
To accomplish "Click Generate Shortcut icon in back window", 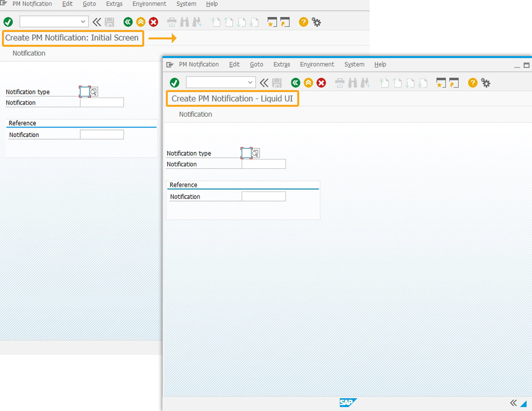I will pos(285,22).
